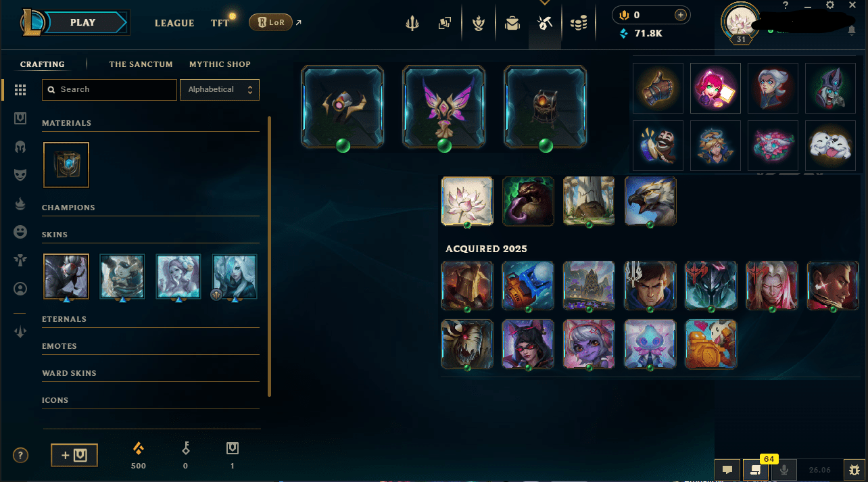The width and height of the screenshot is (868, 482).
Task: Switch to The Sanctum tab
Action: [141, 64]
